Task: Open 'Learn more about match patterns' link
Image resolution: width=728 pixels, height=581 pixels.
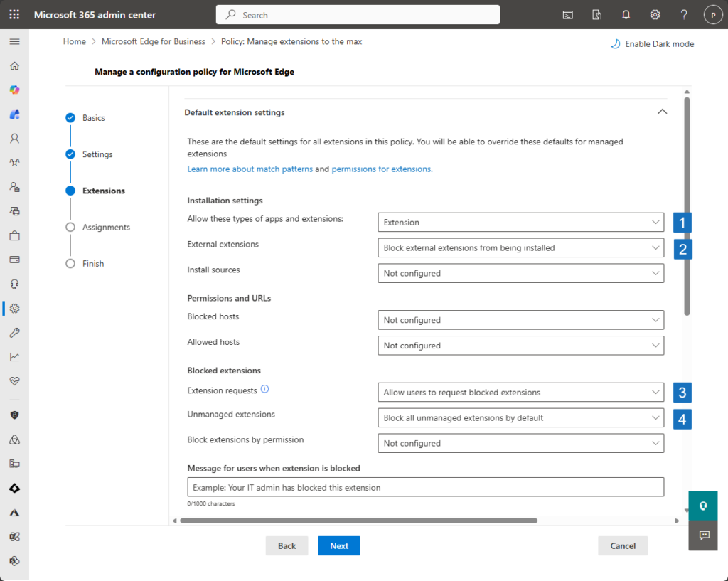Action: click(x=250, y=169)
